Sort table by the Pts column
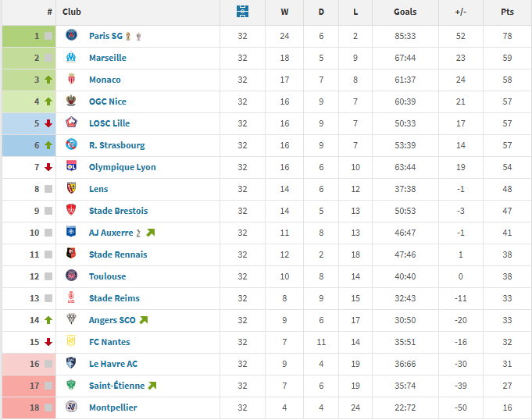532x420 pixels. 508,12
